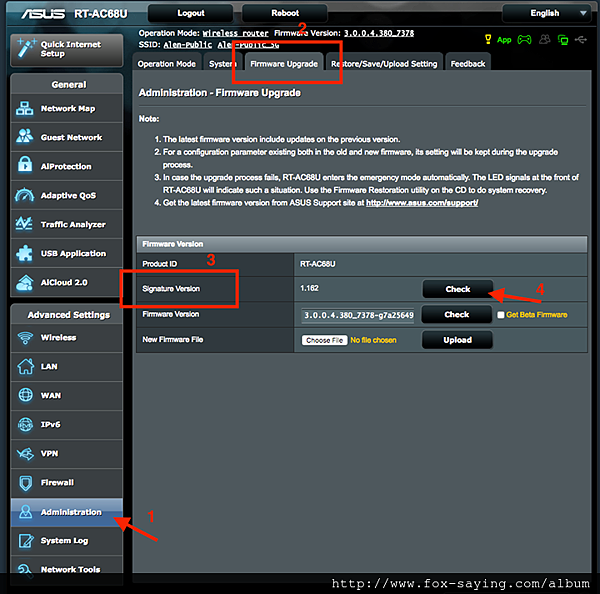Click the Product ID value RT-AC68U
This screenshot has height=594, width=600.
coord(318,264)
